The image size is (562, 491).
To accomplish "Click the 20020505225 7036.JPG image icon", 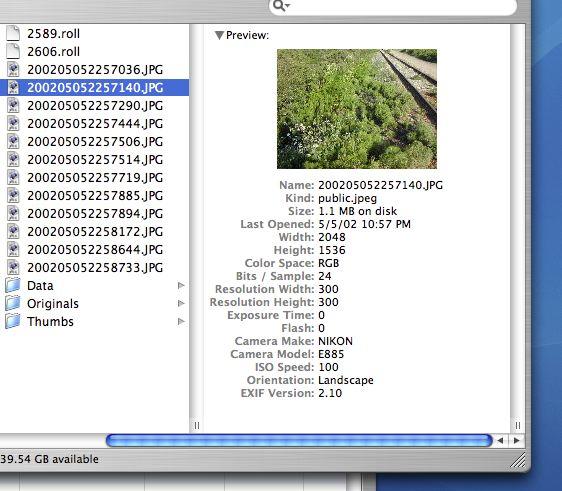I will (x=13, y=69).
